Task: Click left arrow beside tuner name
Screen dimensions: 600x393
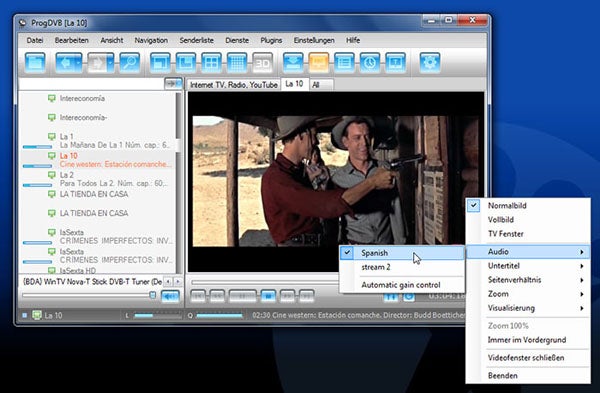Action: tap(168, 282)
